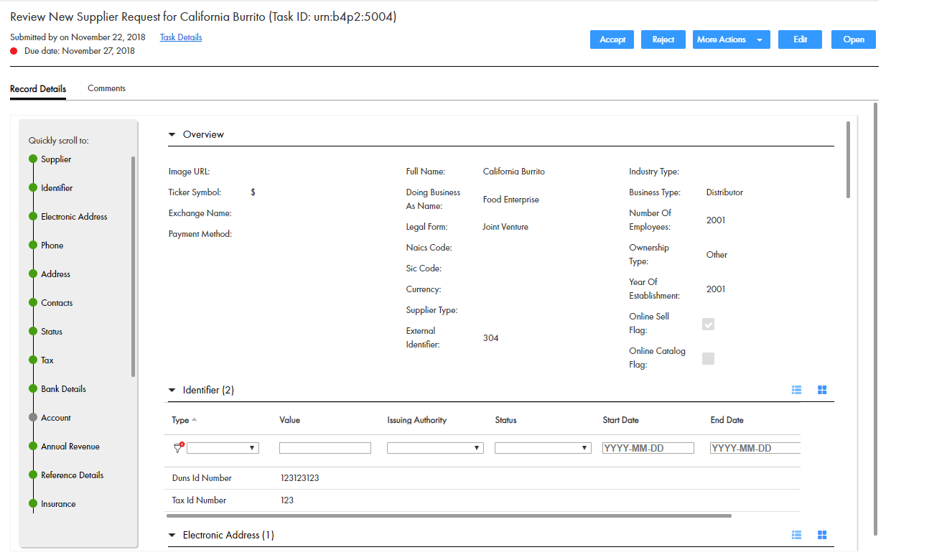Jump to Bank Details section

63,389
